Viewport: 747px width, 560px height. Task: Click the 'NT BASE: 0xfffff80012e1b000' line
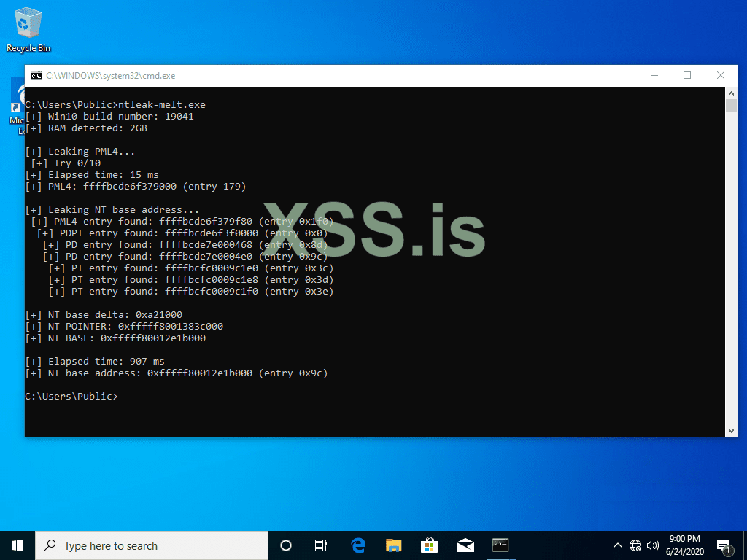point(115,338)
